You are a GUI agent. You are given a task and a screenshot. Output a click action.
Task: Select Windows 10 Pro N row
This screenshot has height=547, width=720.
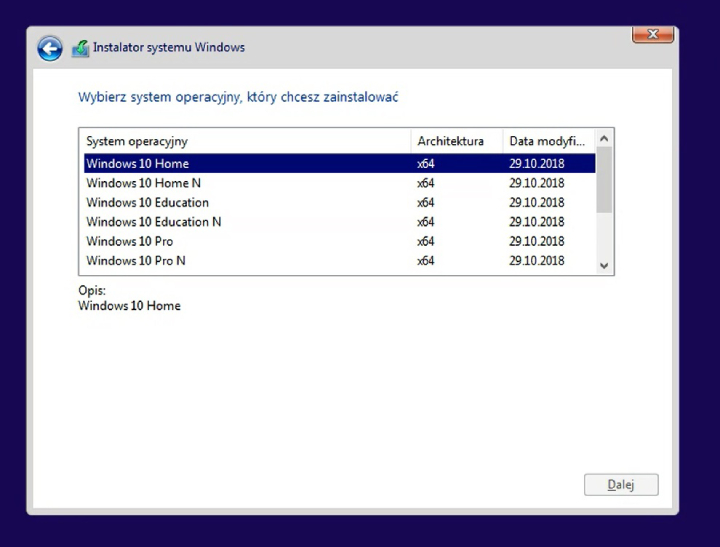pyautogui.click(x=339, y=260)
